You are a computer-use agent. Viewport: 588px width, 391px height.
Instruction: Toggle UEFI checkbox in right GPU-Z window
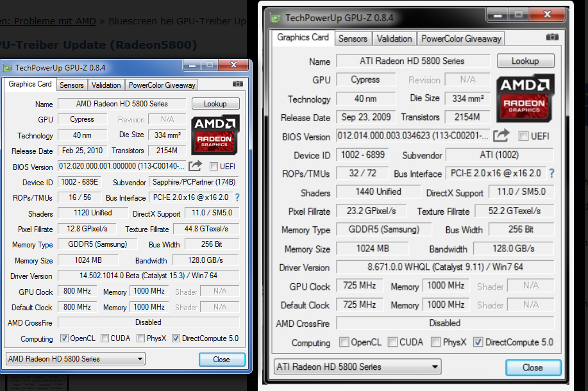[523, 136]
